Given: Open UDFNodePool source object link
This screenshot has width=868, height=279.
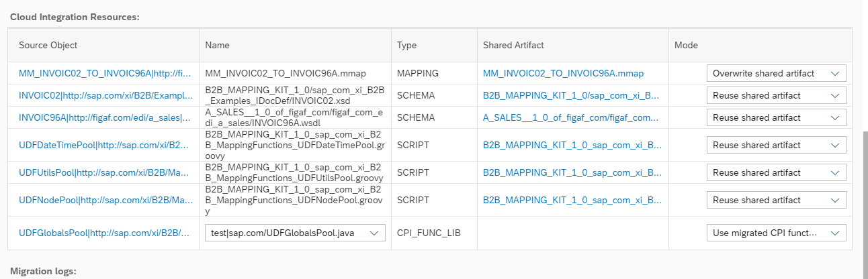Looking at the screenshot, I should tap(105, 200).
